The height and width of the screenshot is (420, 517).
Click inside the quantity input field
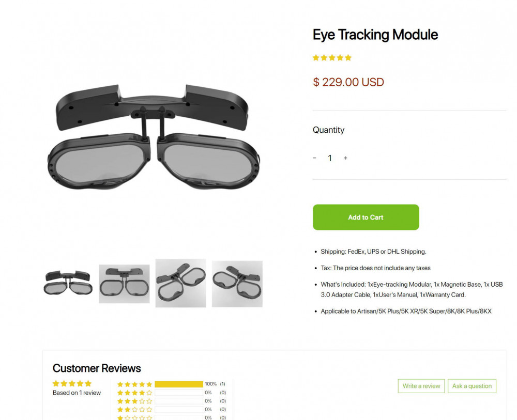[x=330, y=158]
